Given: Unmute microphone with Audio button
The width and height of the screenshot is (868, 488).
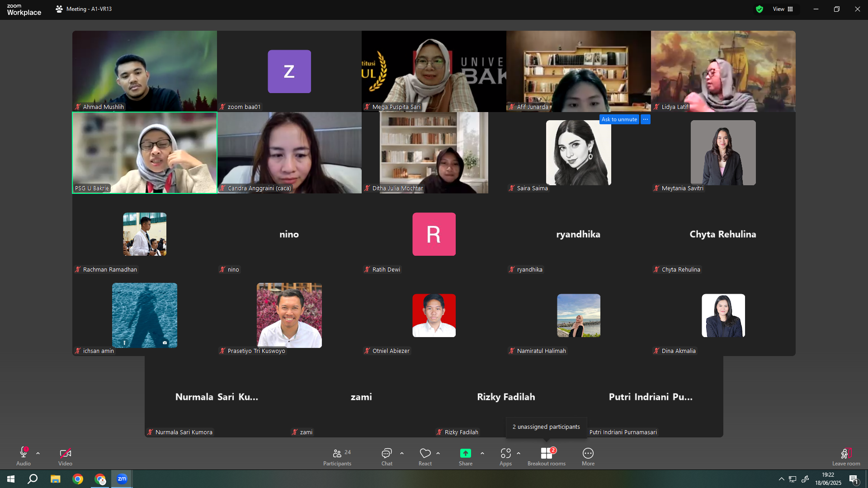Looking at the screenshot, I should coord(24,456).
